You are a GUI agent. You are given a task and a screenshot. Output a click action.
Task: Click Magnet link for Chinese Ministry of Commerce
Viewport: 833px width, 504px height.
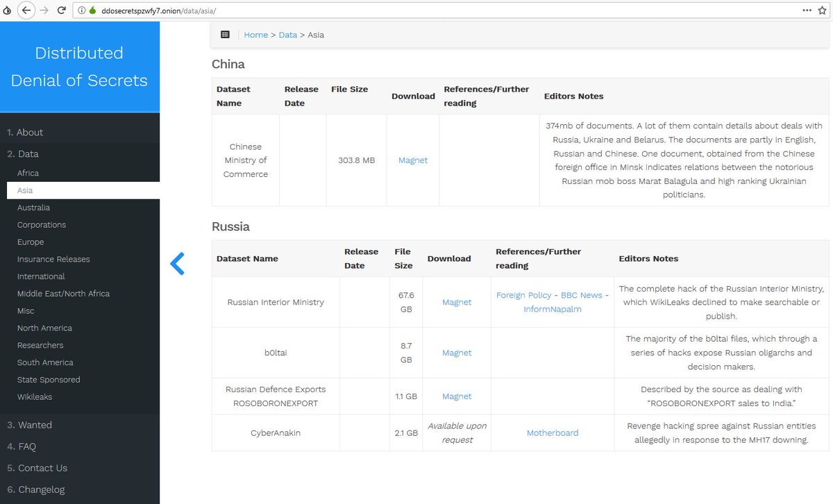[413, 160]
